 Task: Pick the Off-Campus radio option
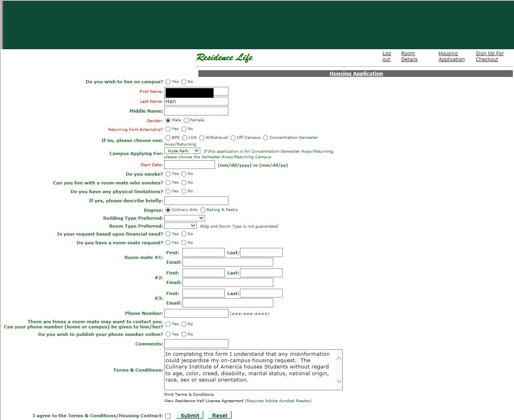tap(233, 138)
